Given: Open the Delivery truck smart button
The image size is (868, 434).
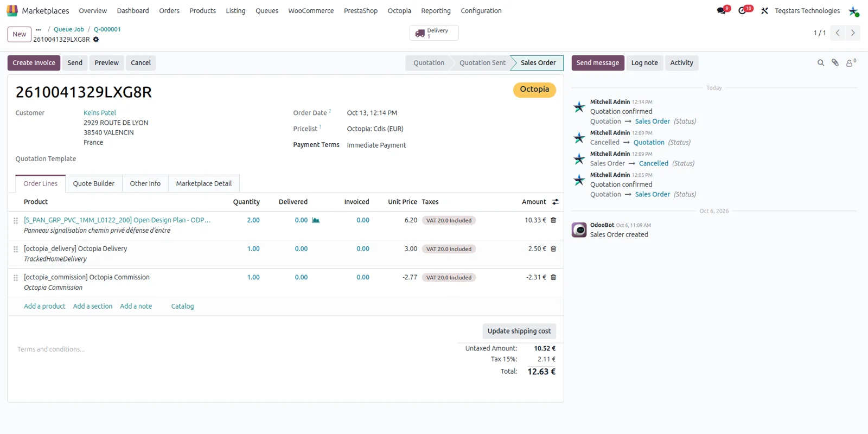Looking at the screenshot, I should [x=434, y=33].
